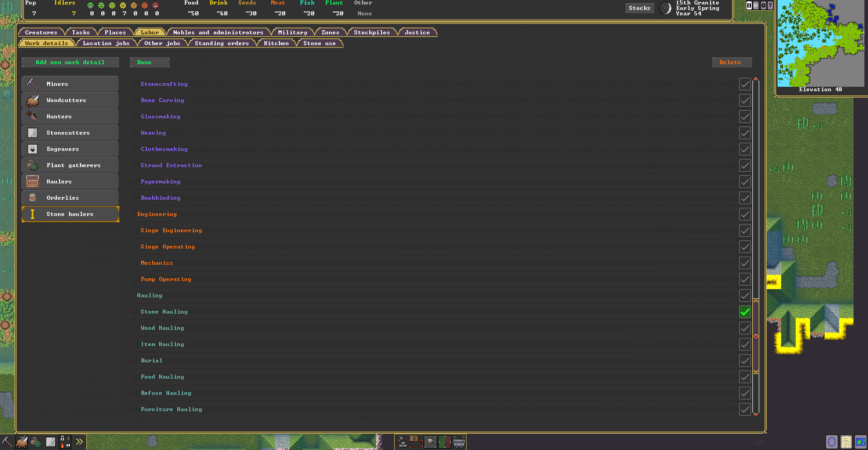Select the Haulers work detail
The height and width of the screenshot is (450, 868).
point(71,182)
